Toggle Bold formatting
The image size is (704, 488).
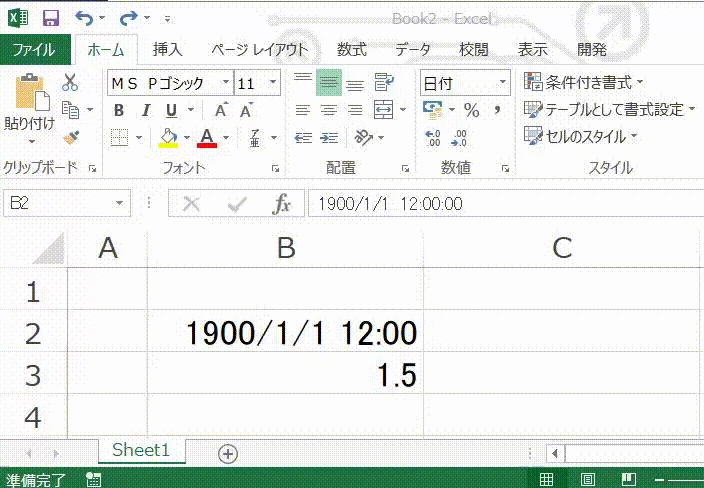coord(119,110)
